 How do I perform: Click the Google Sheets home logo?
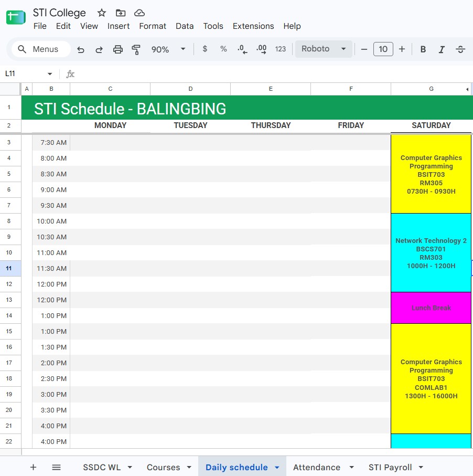[x=16, y=17]
